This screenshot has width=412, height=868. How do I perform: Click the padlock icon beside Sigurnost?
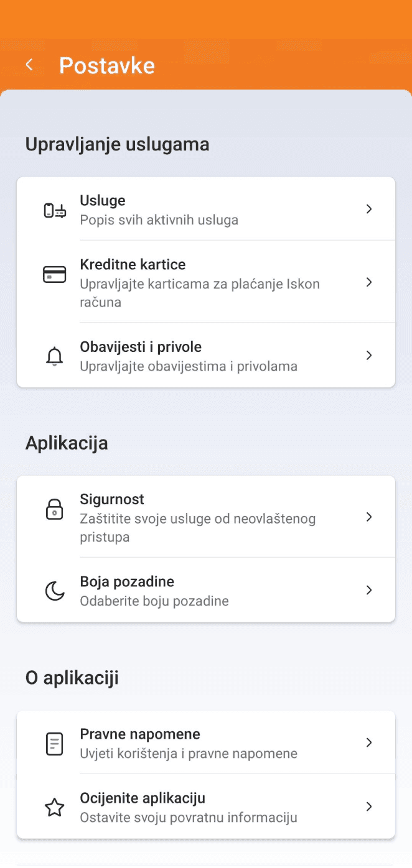[54, 509]
